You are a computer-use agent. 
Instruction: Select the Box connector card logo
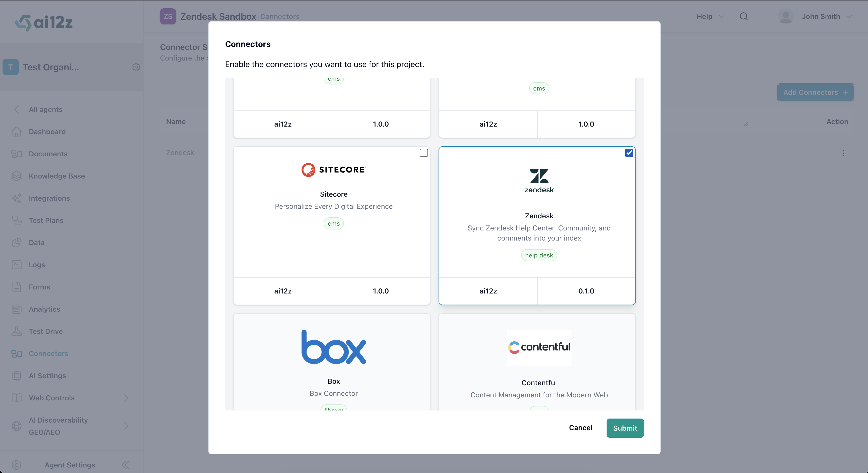(334, 347)
